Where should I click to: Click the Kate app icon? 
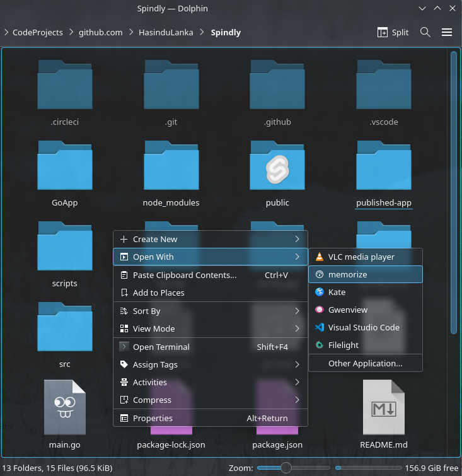tap(320, 292)
